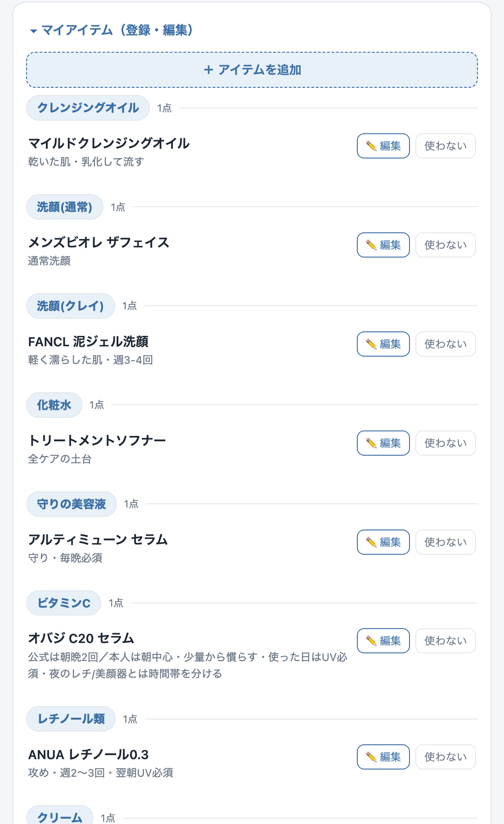
Task: Edit マイルドクレンジングオイル with pencil button
Action: pos(383,146)
